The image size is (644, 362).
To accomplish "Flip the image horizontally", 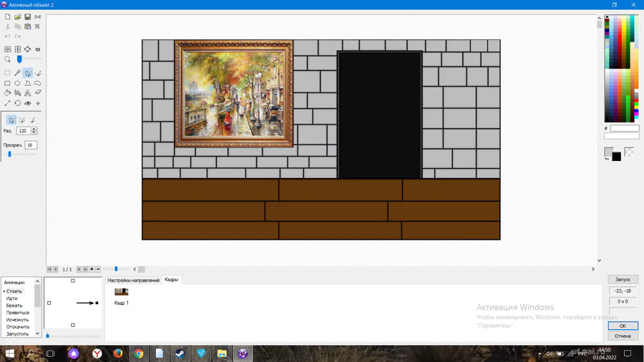I will coord(7,49).
